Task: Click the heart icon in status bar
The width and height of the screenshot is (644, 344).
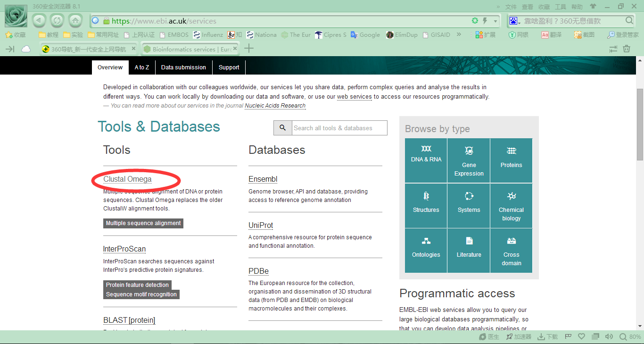Action: coord(582,337)
